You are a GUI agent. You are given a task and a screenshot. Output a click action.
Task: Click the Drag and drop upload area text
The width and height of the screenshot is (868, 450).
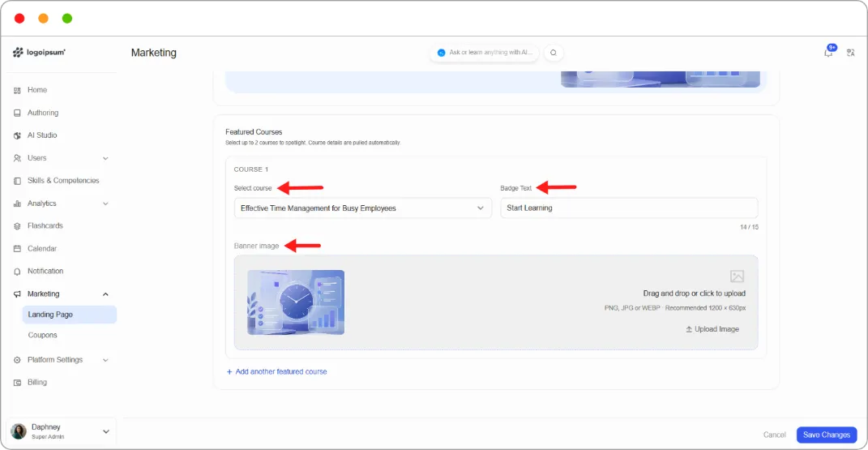click(694, 294)
